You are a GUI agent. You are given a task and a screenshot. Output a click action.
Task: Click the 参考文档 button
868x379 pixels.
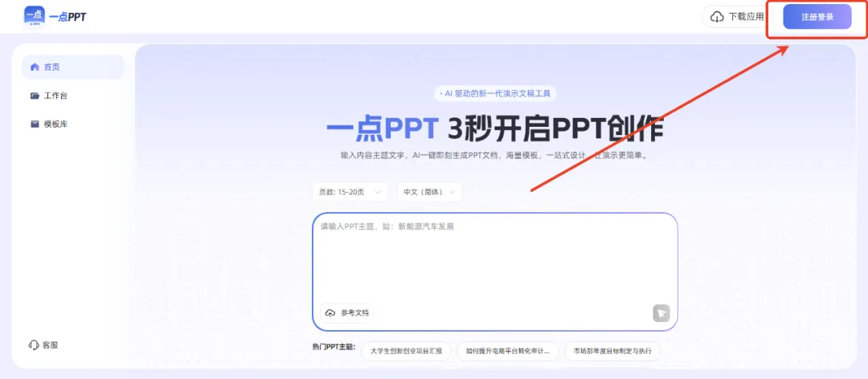347,313
